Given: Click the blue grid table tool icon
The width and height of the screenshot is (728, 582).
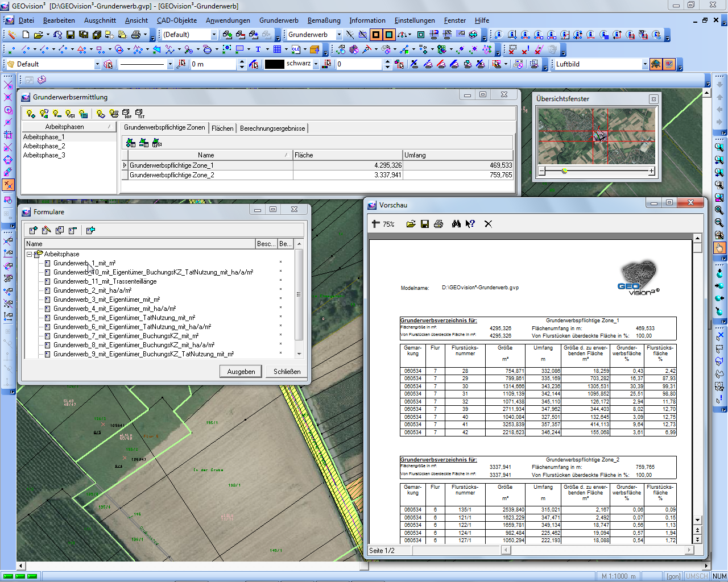Looking at the screenshot, I should coord(277,49).
